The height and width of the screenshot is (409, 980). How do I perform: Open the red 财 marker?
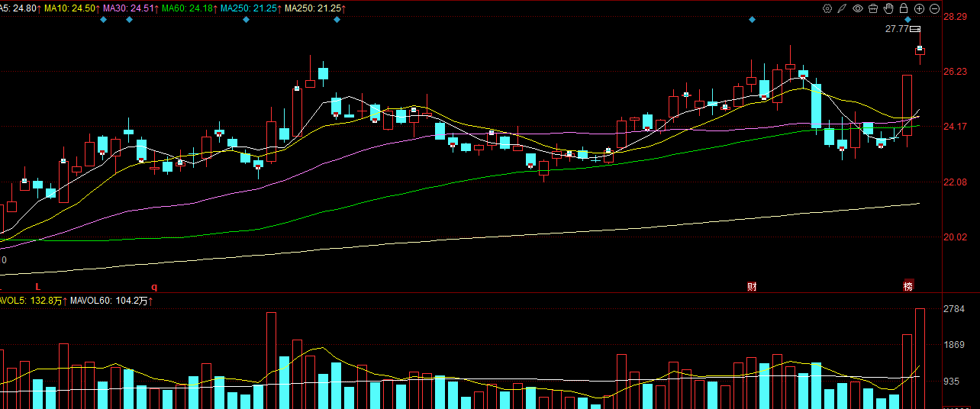752,286
